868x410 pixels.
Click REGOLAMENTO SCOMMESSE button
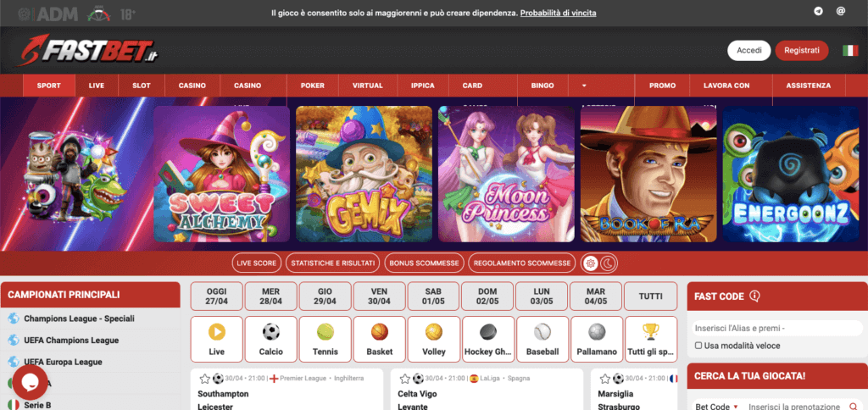(x=522, y=263)
